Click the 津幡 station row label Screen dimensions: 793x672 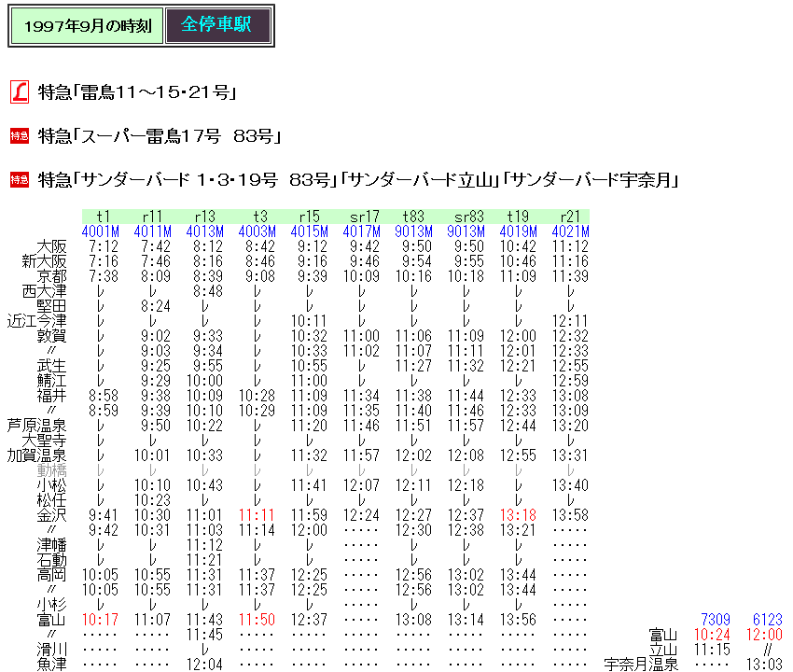click(x=51, y=545)
